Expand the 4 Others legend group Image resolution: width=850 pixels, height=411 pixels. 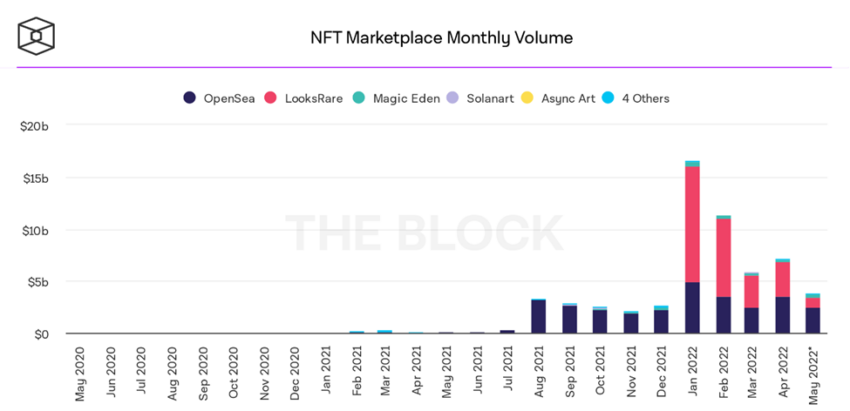pyautogui.click(x=636, y=98)
